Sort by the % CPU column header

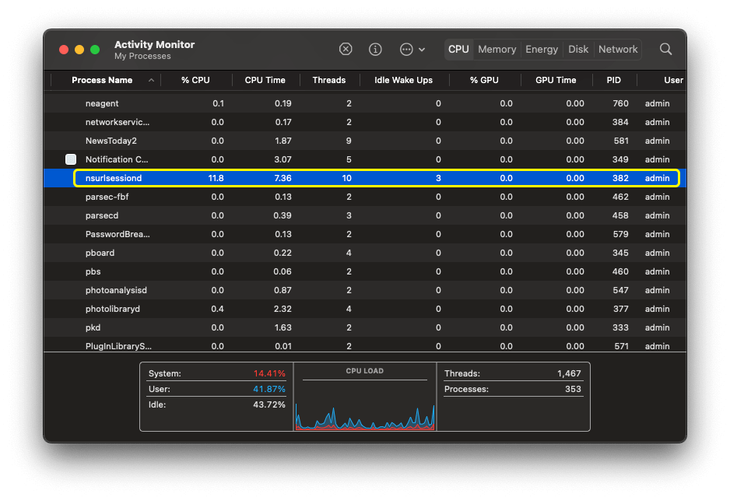pyautogui.click(x=198, y=80)
